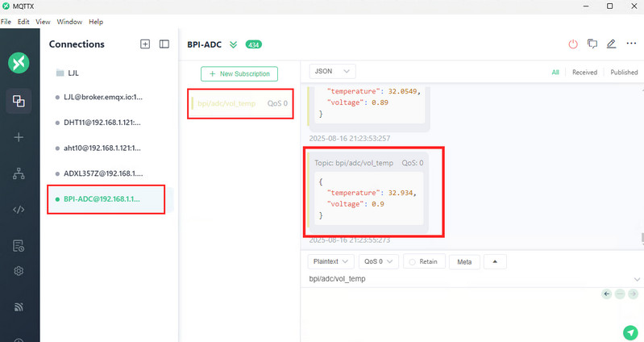
Task: Click the previous message left arrow
Action: 607,294
